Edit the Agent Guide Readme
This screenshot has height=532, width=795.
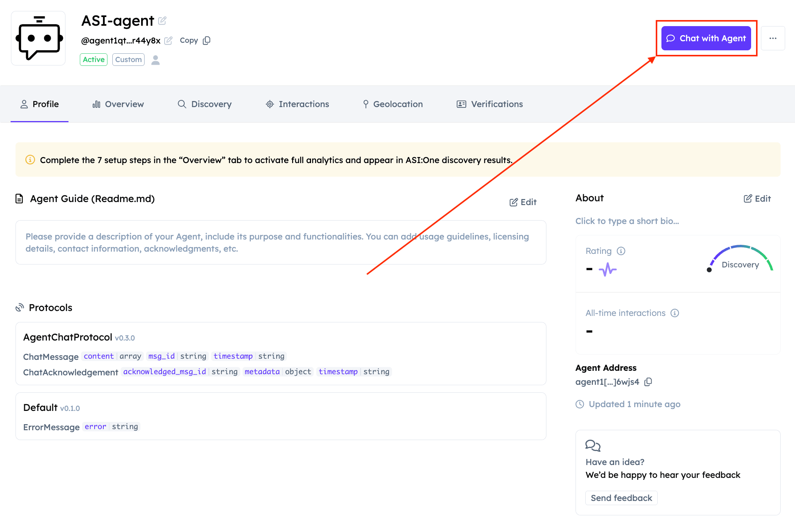coord(523,202)
